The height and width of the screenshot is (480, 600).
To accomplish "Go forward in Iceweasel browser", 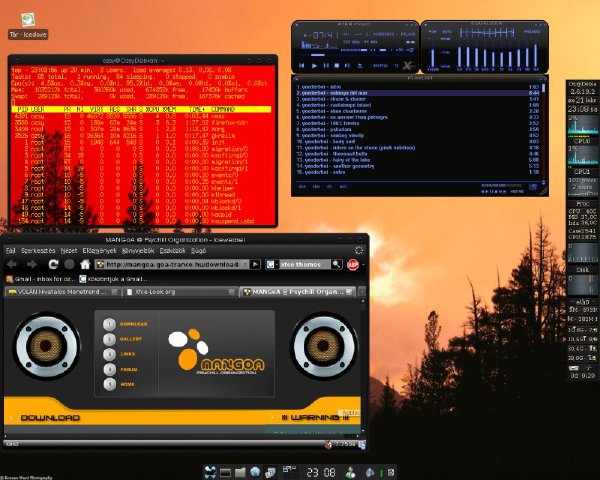I will pyautogui.click(x=32, y=264).
